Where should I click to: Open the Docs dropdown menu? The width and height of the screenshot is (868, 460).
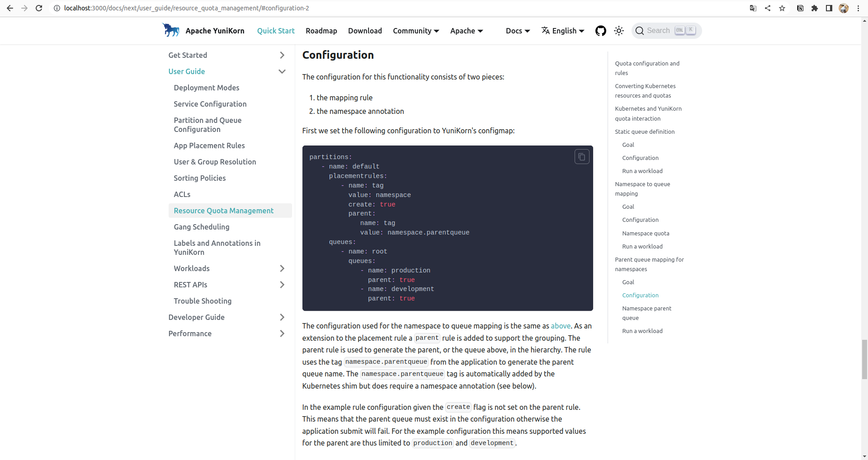518,31
